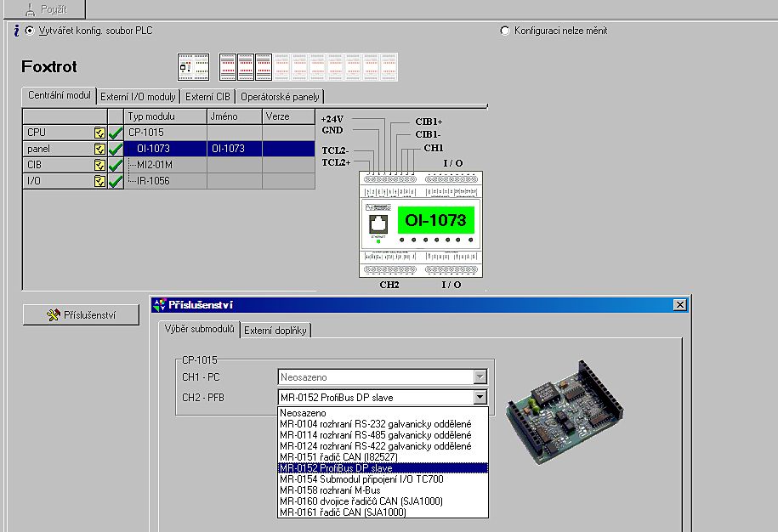The image size is (778, 532).
Task: Click the settings icon in the I/O row
Action: pos(99,181)
